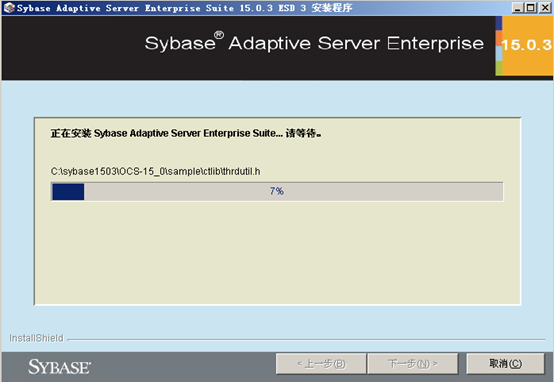Click the disabled 下一步(N) next button
Image resolution: width=554 pixels, height=382 pixels.
pyautogui.click(x=413, y=364)
